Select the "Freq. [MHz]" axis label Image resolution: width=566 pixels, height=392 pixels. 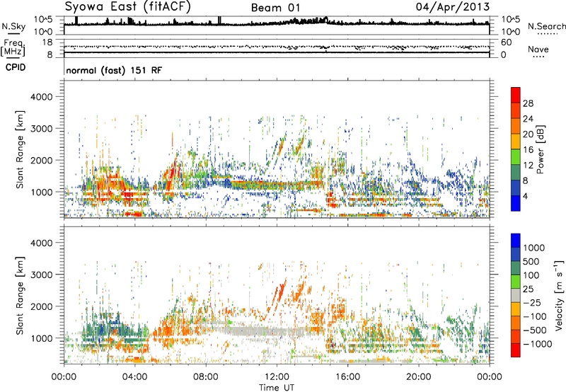tap(13, 48)
